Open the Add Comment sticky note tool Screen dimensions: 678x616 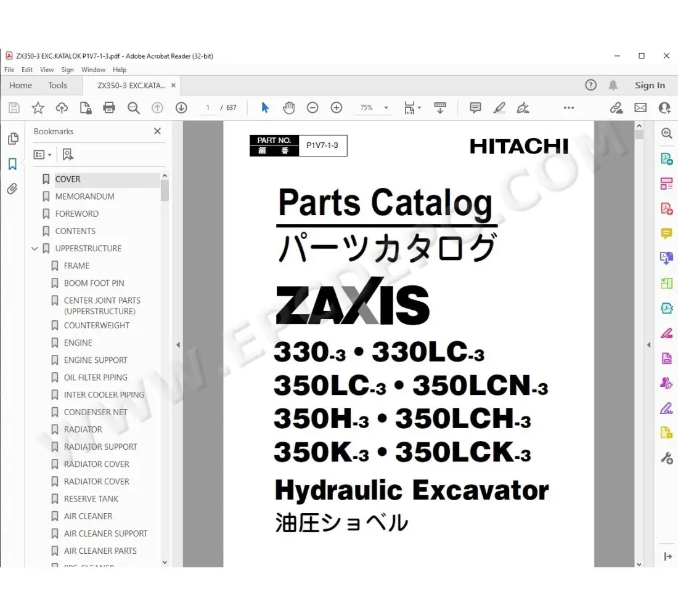point(475,108)
